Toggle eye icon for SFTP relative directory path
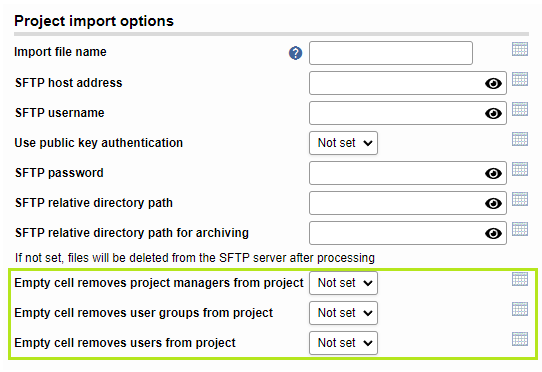 click(x=493, y=203)
